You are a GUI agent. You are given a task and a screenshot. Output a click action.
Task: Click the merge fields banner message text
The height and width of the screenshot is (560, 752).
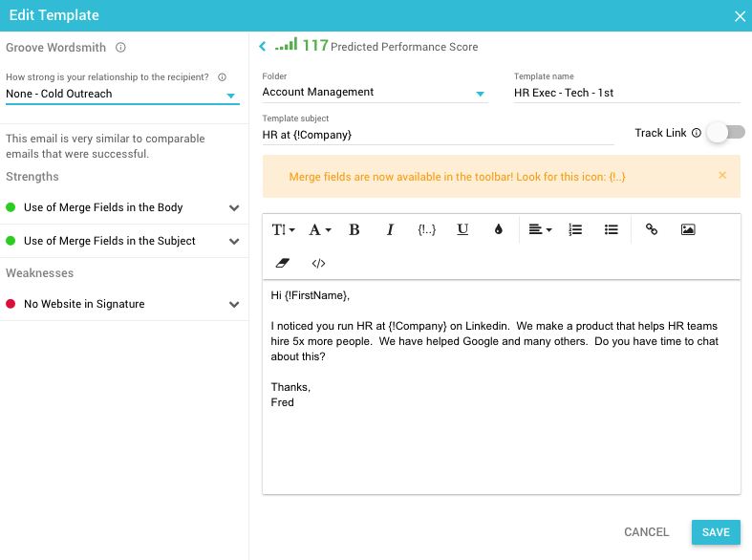tap(457, 177)
